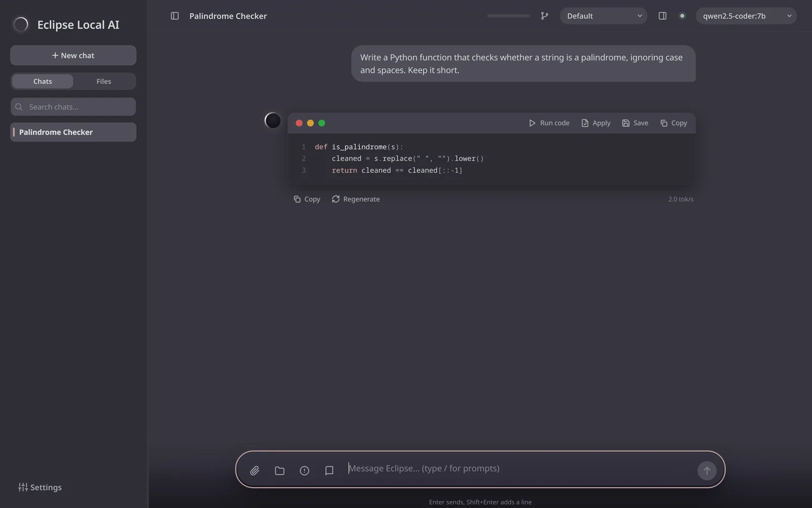Copy the code block contents
This screenshot has width=812, height=508.
click(x=673, y=123)
